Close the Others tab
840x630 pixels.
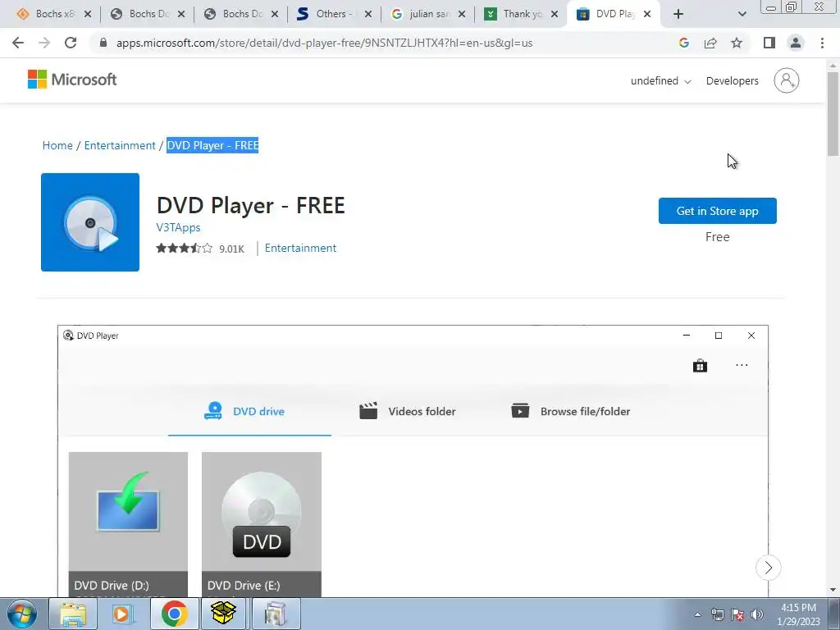click(x=368, y=14)
